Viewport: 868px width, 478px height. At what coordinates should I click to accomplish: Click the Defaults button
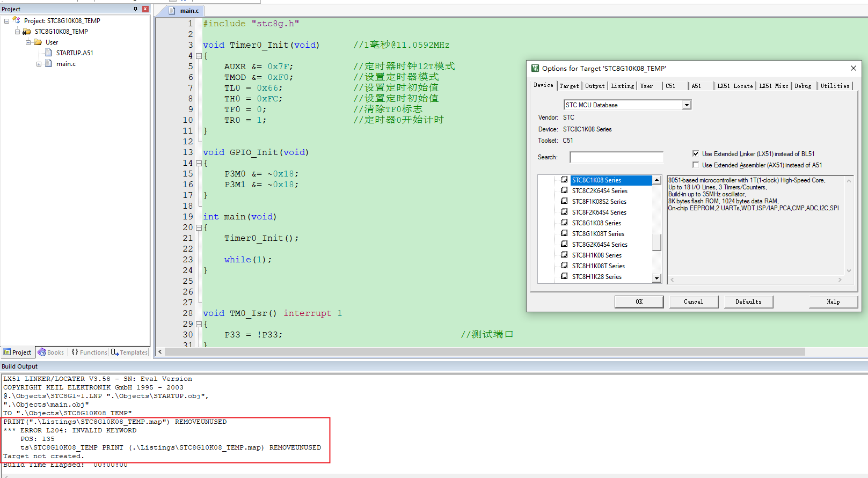click(x=748, y=301)
